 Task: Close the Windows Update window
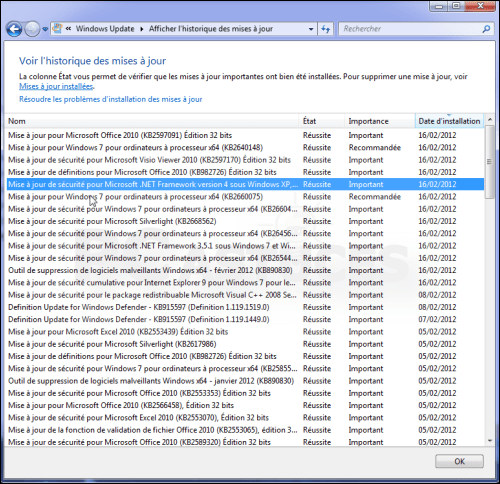pyautogui.click(x=480, y=6)
